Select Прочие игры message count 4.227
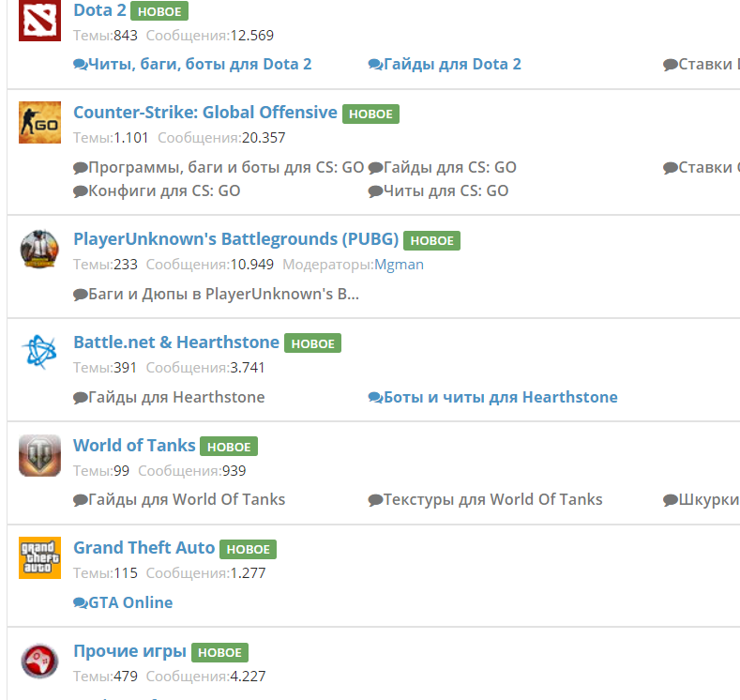740x700 pixels. [248, 677]
